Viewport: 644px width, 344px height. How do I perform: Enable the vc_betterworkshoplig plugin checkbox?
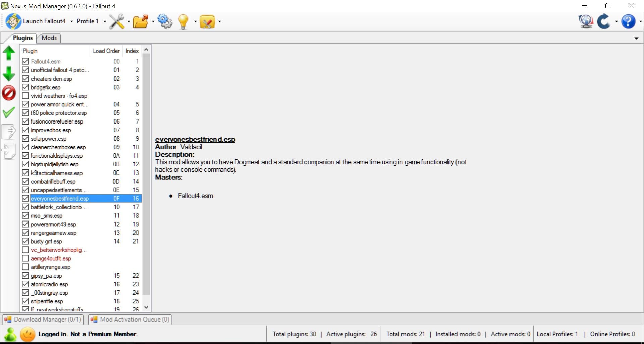pyautogui.click(x=25, y=250)
